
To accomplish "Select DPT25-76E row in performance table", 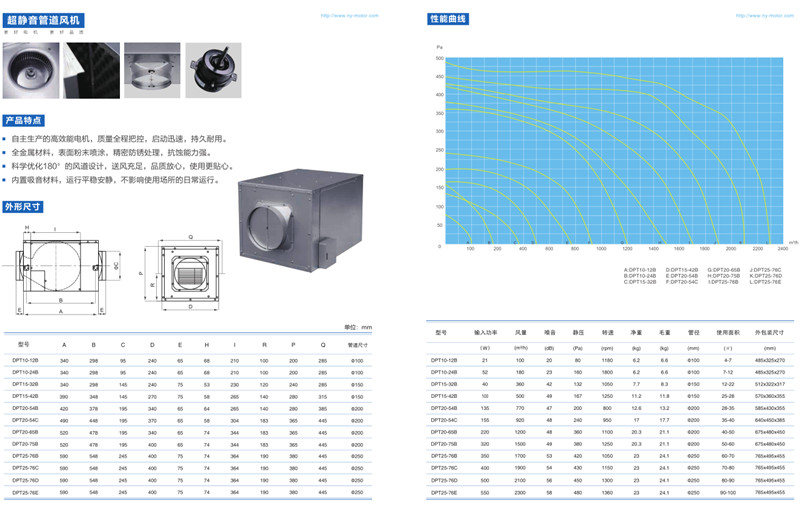I will point(444,493).
